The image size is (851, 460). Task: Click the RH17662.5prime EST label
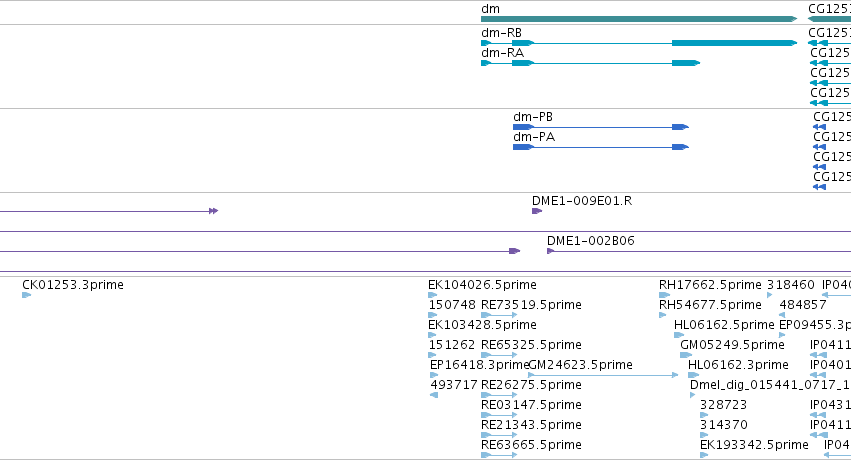coord(710,285)
